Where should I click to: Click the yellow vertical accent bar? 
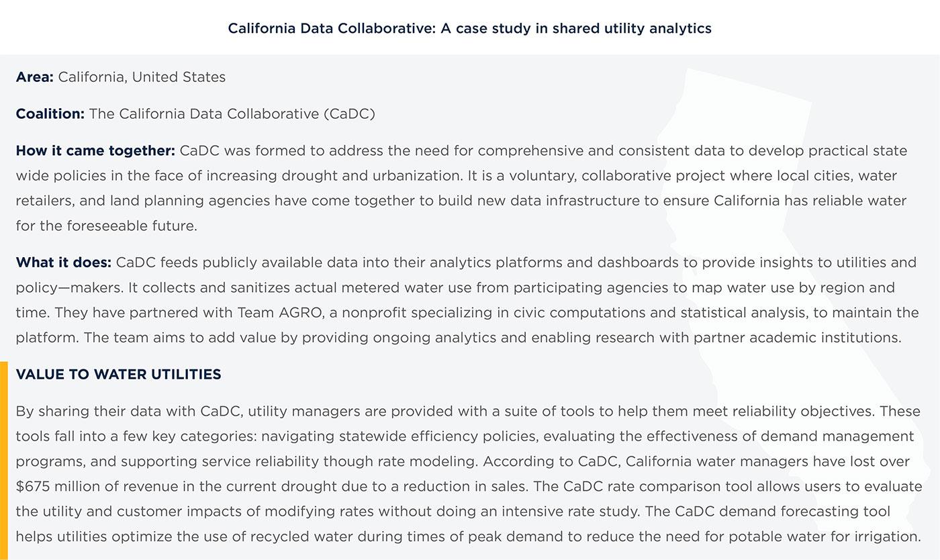(x=4, y=460)
